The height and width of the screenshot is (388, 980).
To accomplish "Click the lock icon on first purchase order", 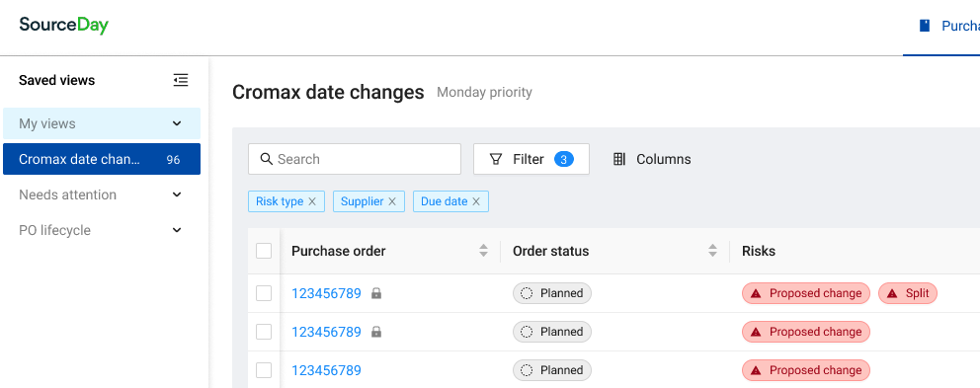I will point(376,293).
